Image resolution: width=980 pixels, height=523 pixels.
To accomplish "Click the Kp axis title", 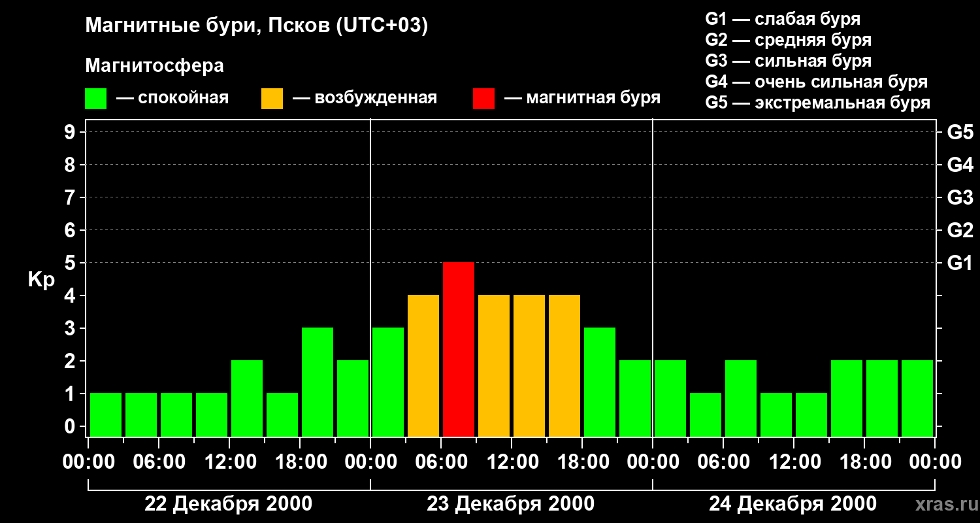I will (x=41, y=280).
